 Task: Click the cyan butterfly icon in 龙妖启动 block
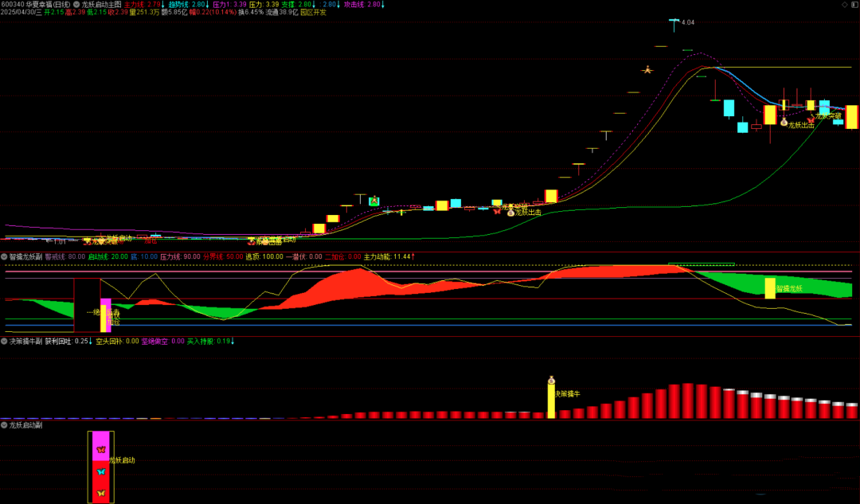[100, 472]
